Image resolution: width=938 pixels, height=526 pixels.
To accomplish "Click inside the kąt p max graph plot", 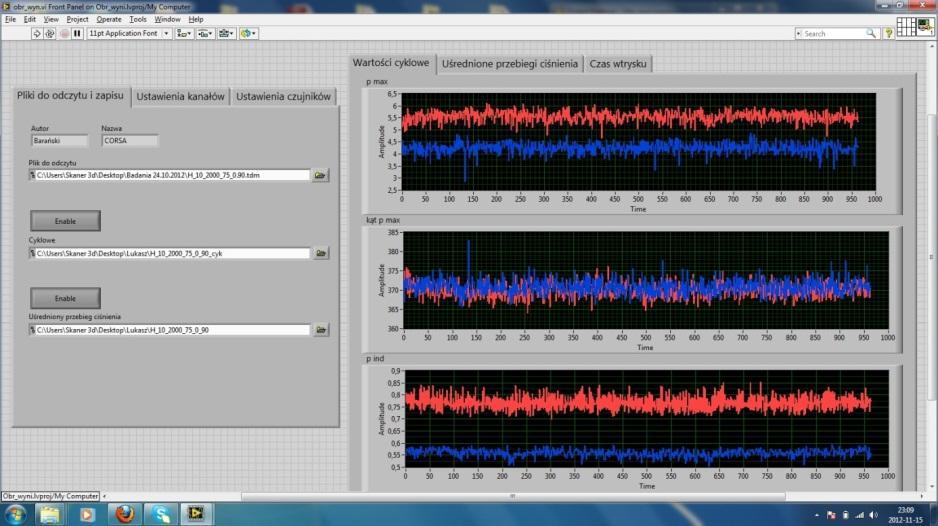I will click(x=645, y=281).
